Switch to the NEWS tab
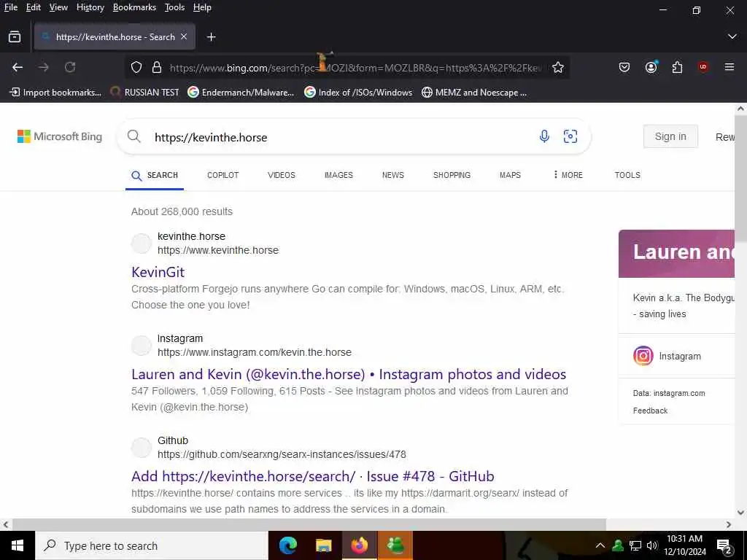 (x=393, y=175)
